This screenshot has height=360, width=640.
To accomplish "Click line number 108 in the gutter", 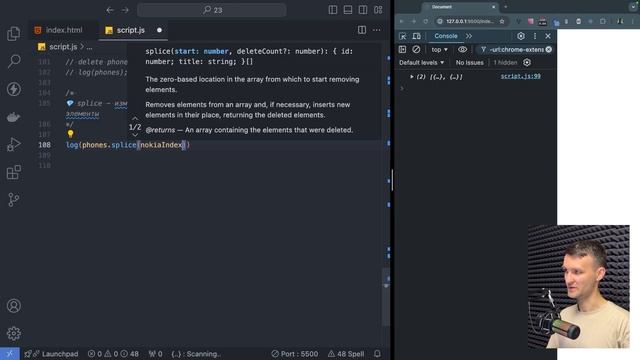I will pos(44,144).
